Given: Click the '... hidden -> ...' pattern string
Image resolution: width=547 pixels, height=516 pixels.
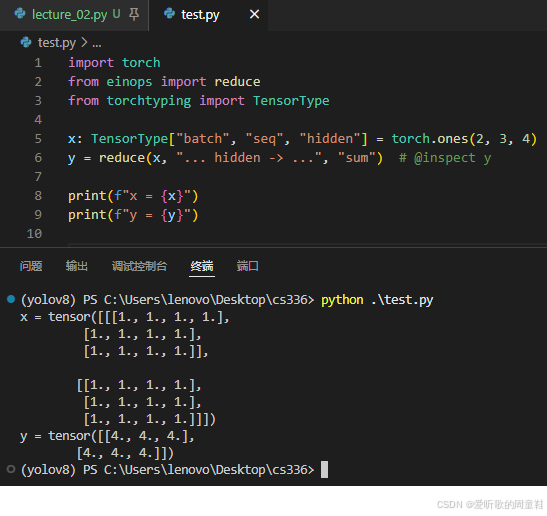Looking at the screenshot, I should click(250, 158).
